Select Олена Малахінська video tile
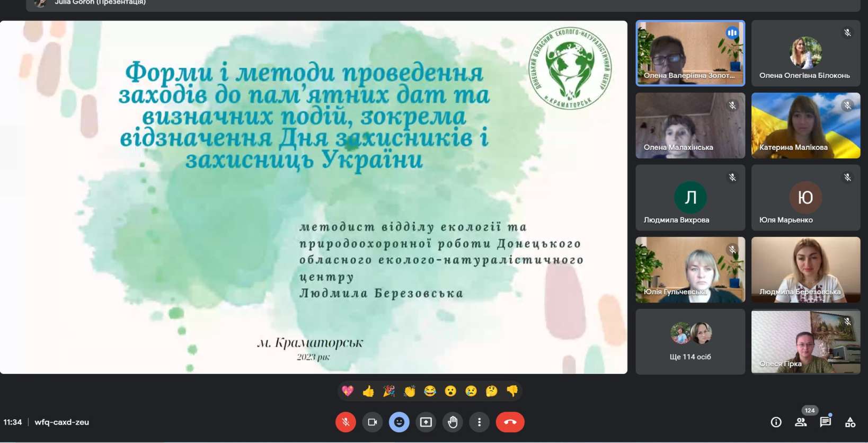 point(690,126)
